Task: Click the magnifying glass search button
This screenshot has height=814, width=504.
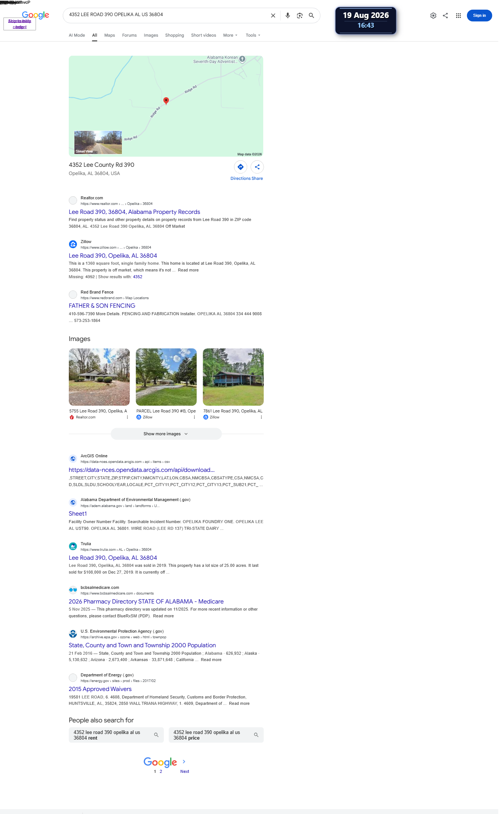Action: tap(311, 16)
